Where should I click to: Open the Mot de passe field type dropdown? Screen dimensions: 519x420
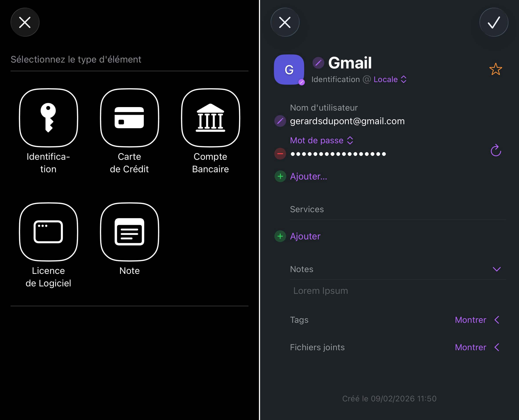click(x=321, y=140)
